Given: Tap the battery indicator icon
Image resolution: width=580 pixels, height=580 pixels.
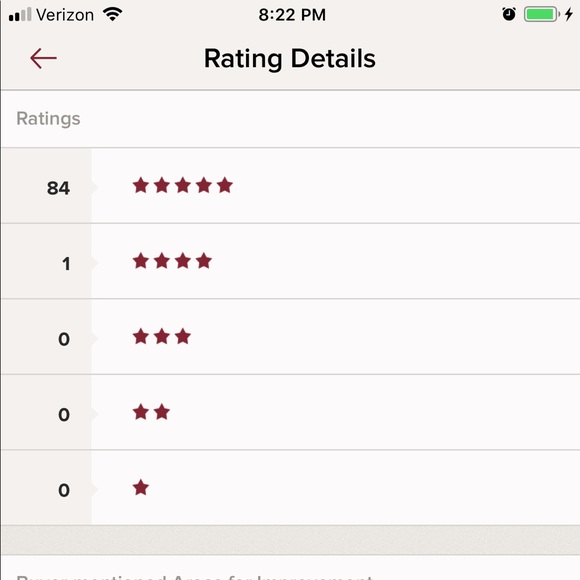Looking at the screenshot, I should (x=542, y=14).
